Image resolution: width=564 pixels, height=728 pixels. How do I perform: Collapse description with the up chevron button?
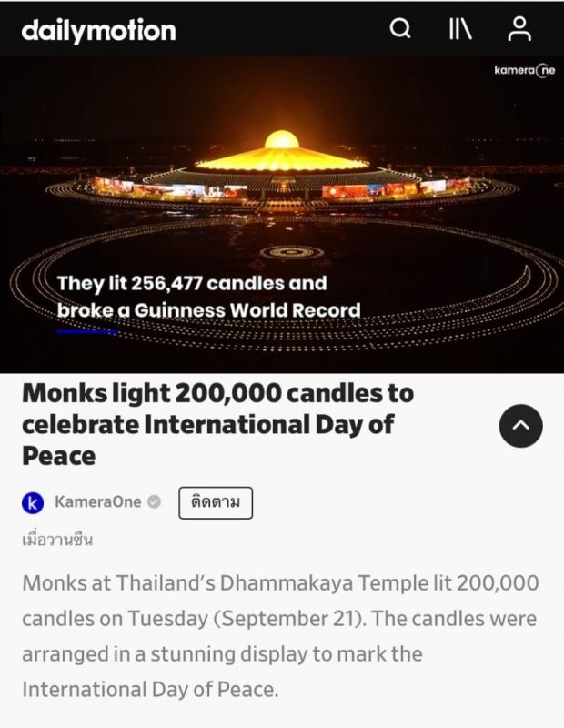coord(521,426)
